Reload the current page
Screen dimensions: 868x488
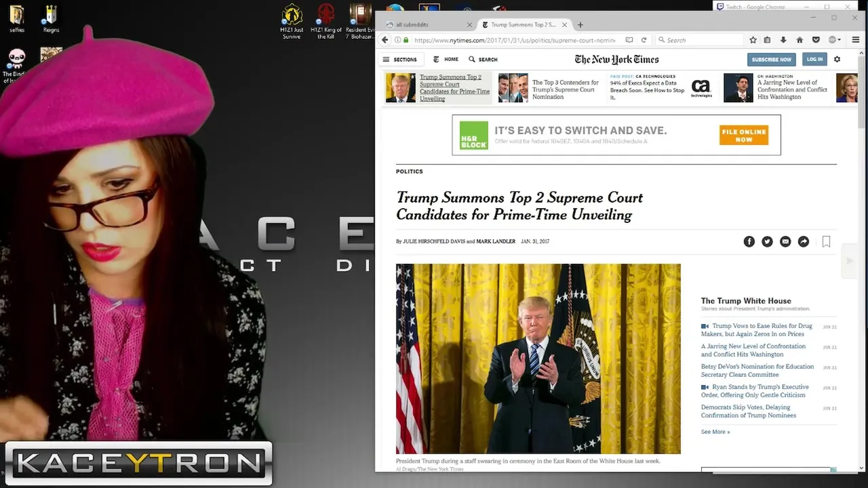coord(644,40)
